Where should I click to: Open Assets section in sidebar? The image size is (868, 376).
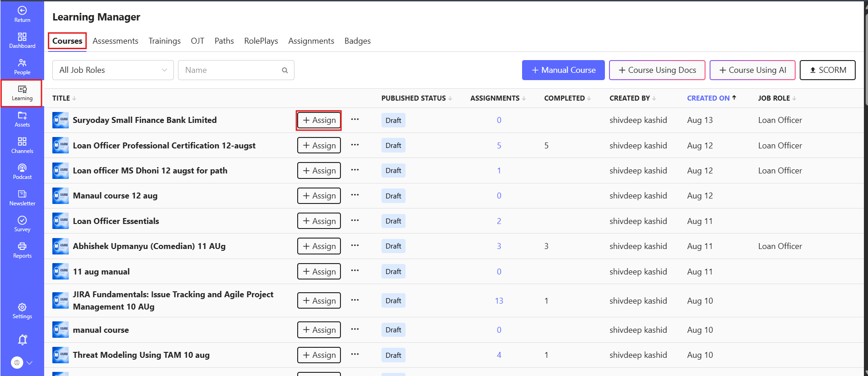pos(22,119)
